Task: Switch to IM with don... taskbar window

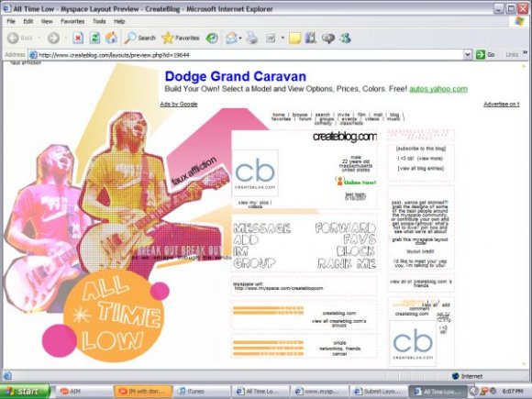Action: point(143,391)
